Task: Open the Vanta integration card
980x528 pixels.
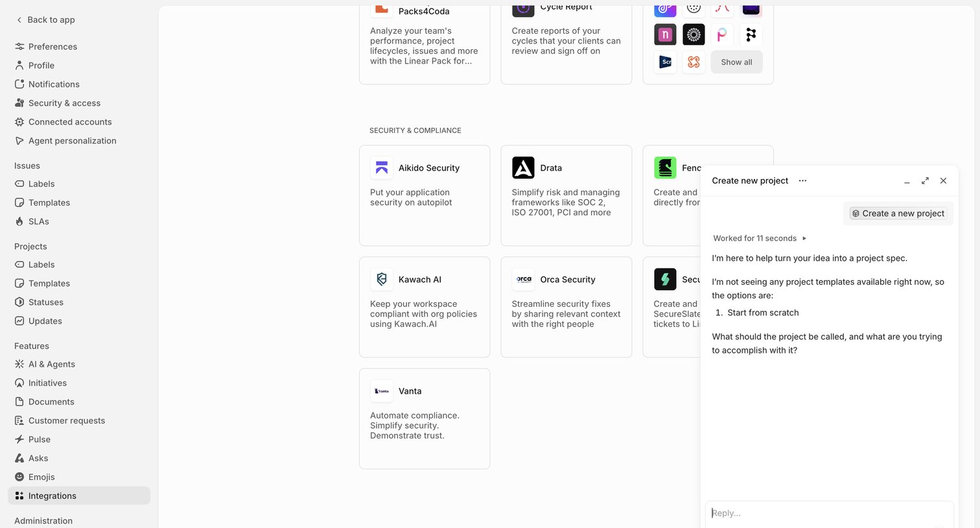Action: [x=425, y=418]
